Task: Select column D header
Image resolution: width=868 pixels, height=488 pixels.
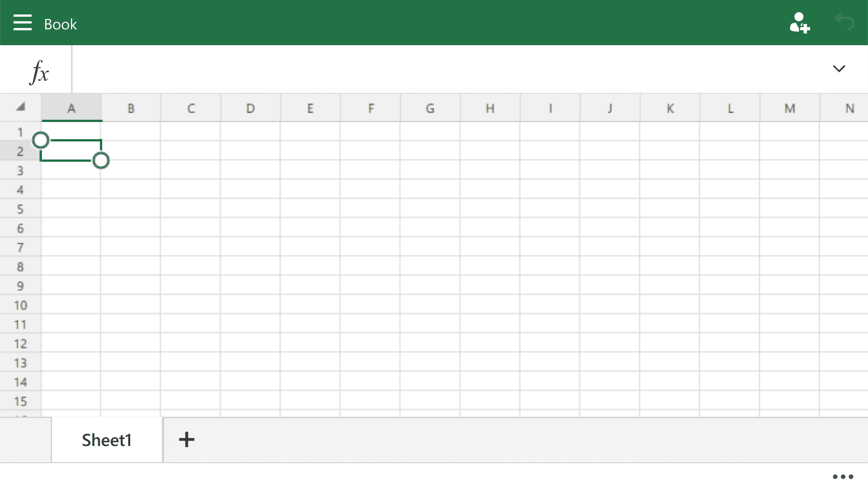Action: [250, 108]
